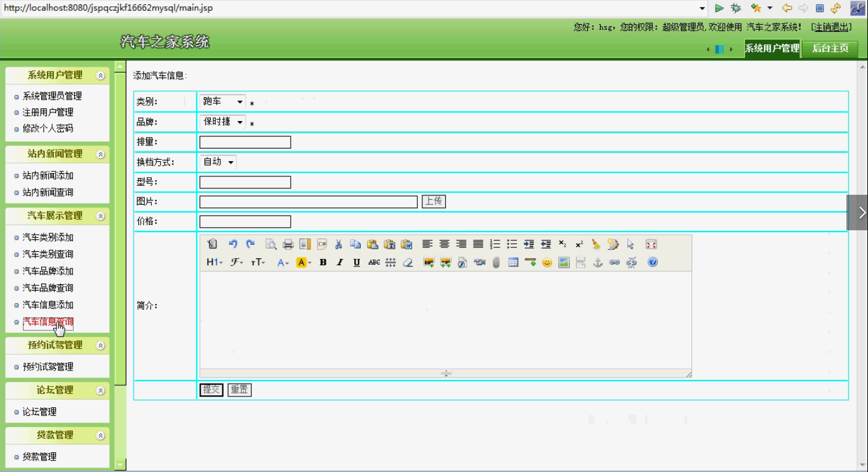The height and width of the screenshot is (472, 868).
Task: Click the add-favorite star icon
Action: (x=756, y=8)
